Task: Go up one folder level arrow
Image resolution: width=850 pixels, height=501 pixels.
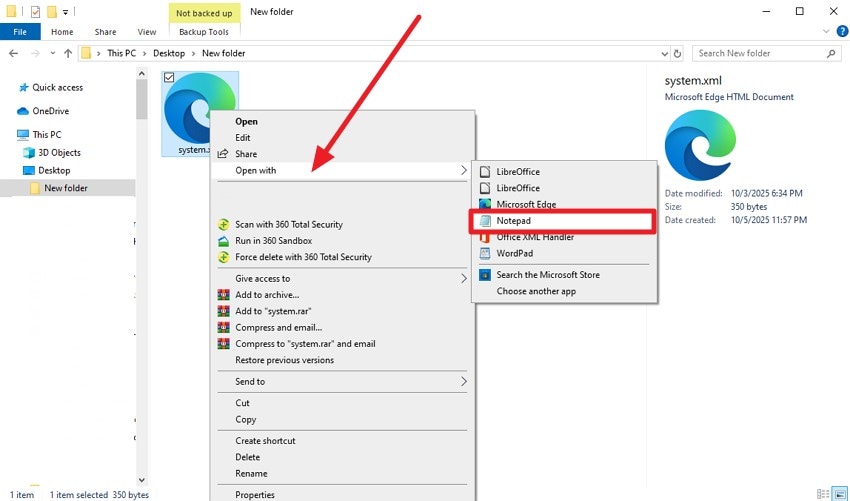Action: [68, 53]
